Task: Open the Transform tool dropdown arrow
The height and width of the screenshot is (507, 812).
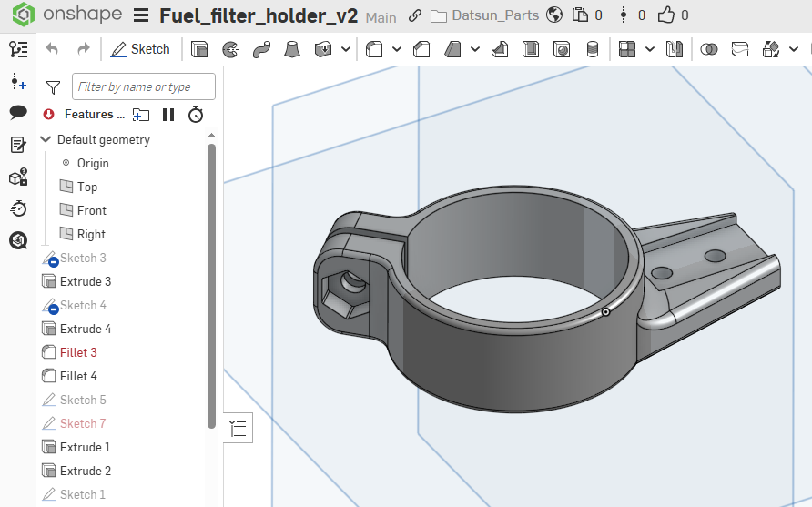Action: coord(794,50)
